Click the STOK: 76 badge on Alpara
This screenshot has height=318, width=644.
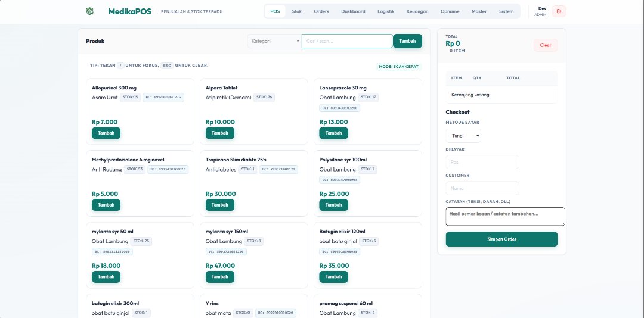[x=264, y=97]
